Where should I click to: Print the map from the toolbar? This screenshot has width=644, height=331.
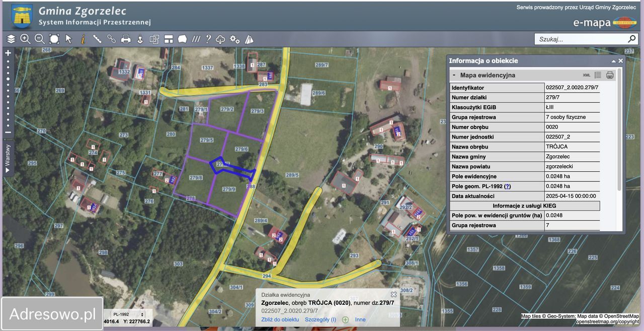point(126,39)
